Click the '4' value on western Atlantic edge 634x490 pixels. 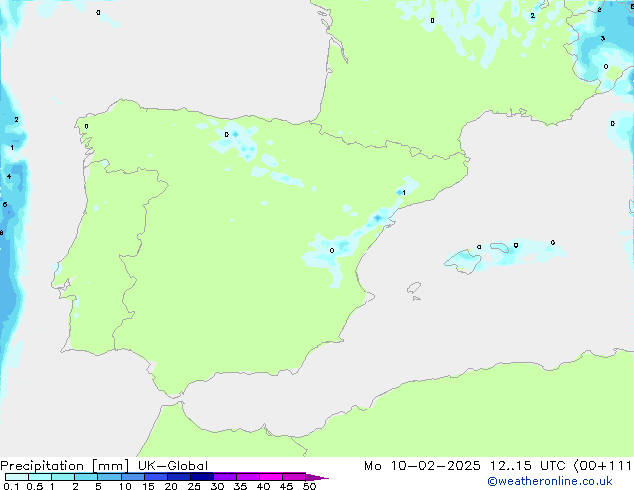[9, 177]
